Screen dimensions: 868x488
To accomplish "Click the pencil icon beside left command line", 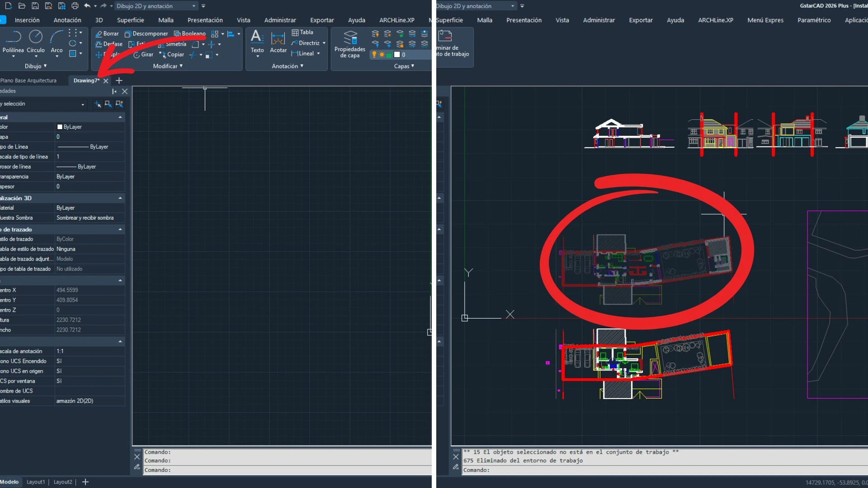I will click(137, 467).
